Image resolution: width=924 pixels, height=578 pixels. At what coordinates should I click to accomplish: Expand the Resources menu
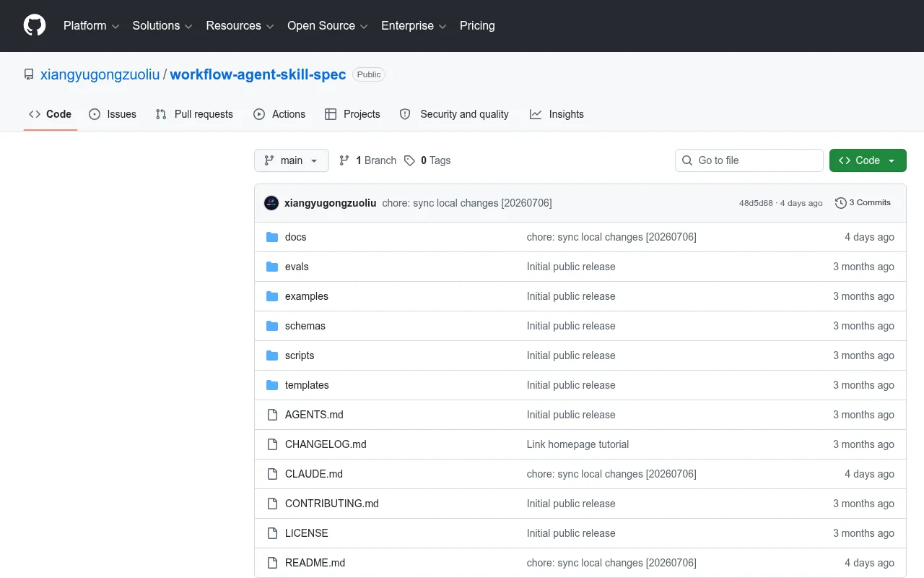point(240,25)
